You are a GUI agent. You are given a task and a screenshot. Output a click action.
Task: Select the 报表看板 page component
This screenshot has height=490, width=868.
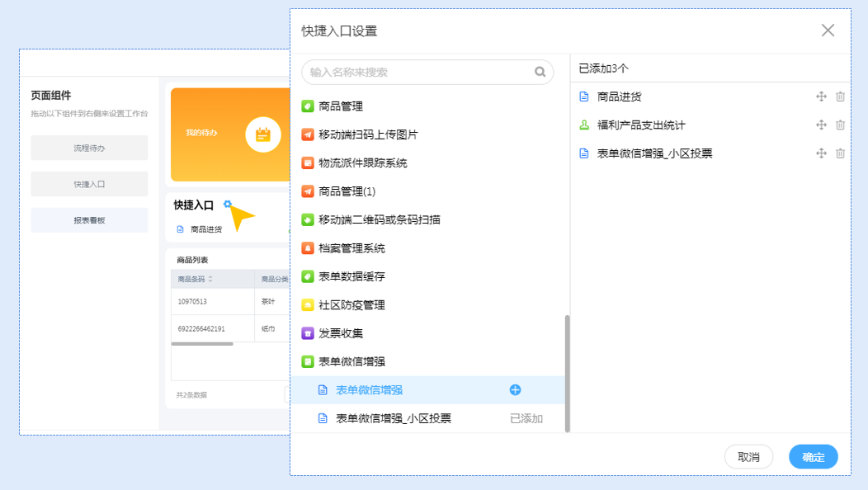(x=89, y=220)
